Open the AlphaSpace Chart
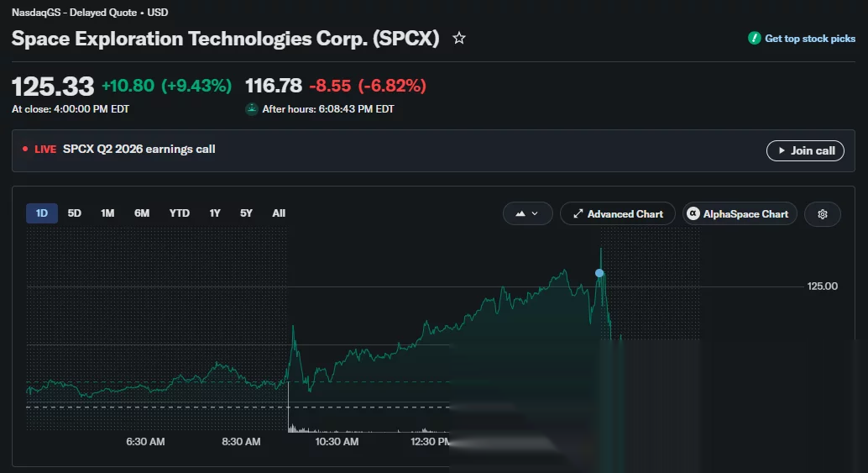The width and height of the screenshot is (868, 473). (740, 213)
